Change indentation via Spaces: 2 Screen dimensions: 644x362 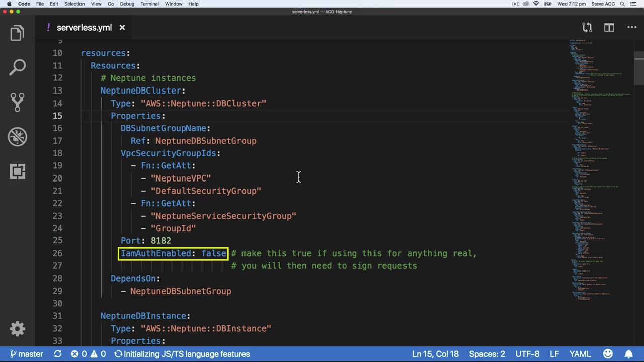tap(487, 354)
